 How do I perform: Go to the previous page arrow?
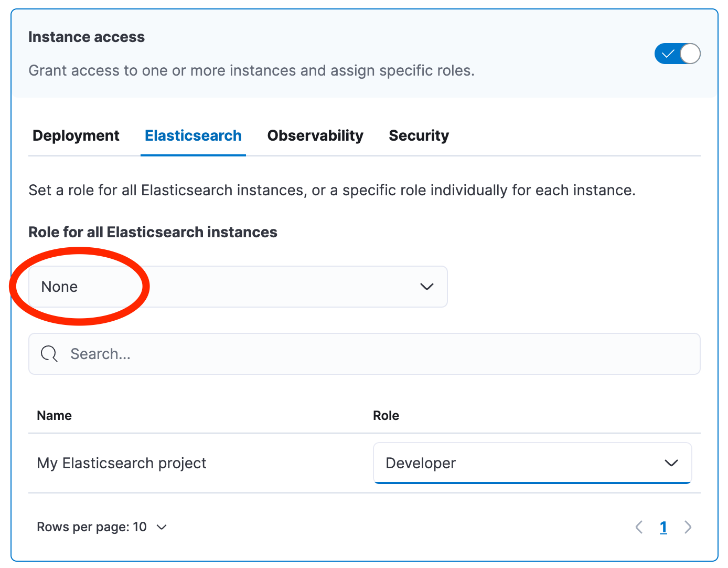[x=639, y=527]
